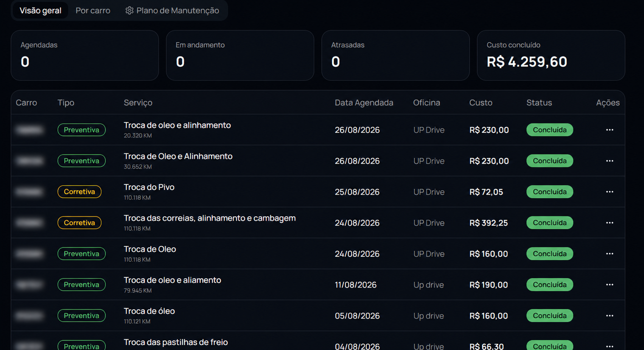Click the gear icon beside Plano de Manutenção
The width and height of the screenshot is (644, 350).
pos(129,11)
